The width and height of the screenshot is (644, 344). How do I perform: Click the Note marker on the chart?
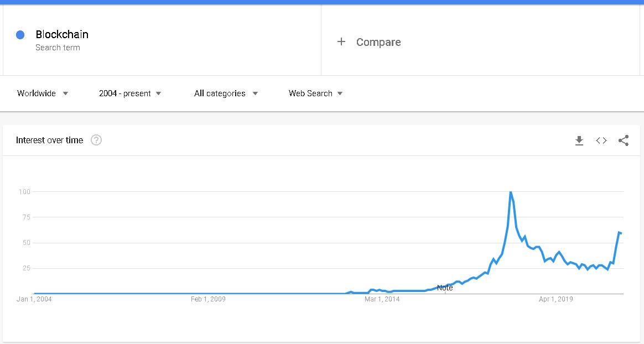point(445,288)
